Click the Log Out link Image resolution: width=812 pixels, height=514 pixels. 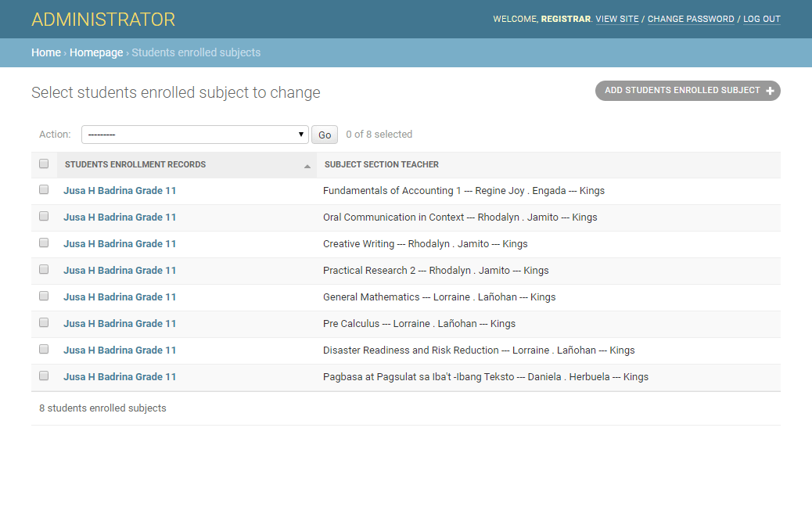click(761, 19)
